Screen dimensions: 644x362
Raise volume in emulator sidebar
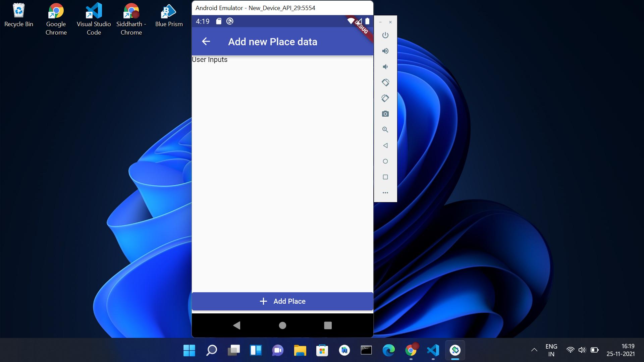(x=385, y=51)
